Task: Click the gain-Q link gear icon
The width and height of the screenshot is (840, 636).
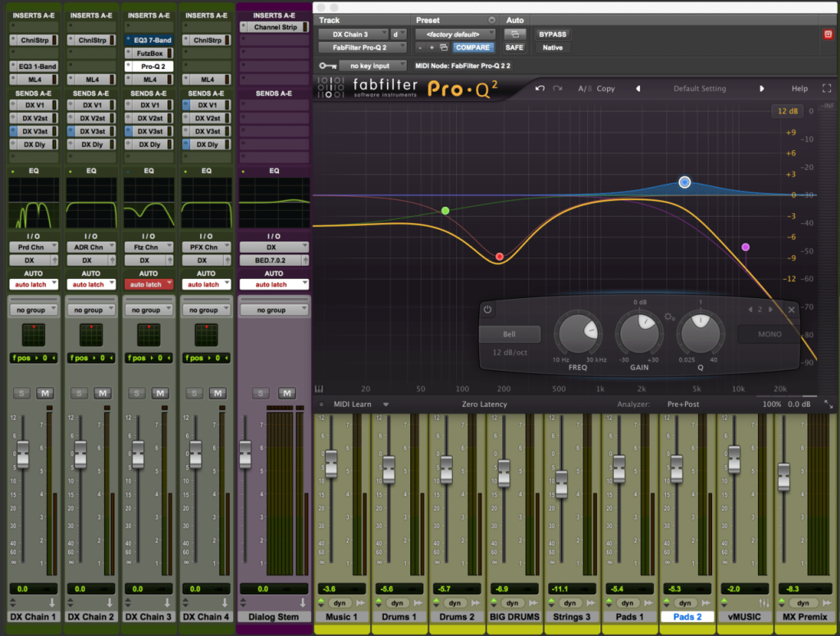Action: pos(669,317)
